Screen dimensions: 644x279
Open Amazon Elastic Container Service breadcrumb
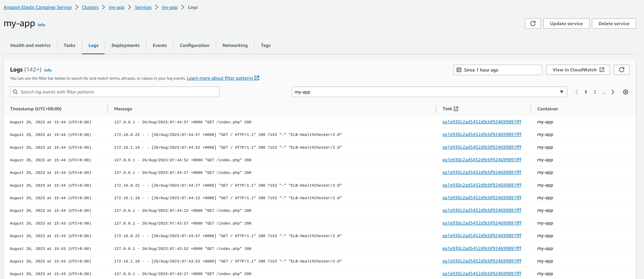coord(38,7)
